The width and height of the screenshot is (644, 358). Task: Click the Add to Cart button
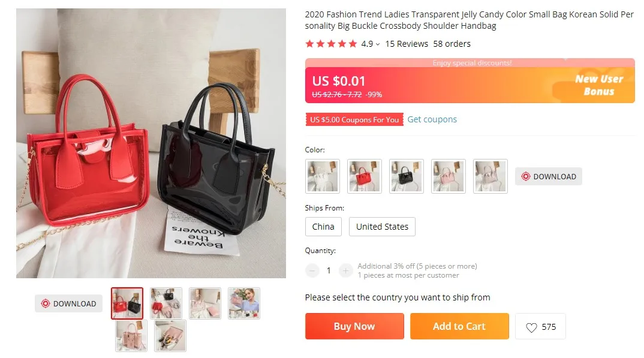[x=459, y=326]
